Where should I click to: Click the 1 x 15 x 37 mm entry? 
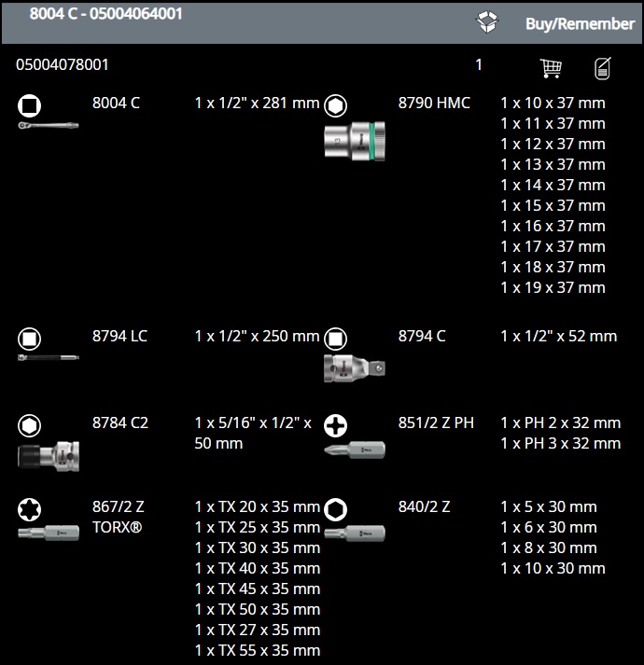coord(553,206)
